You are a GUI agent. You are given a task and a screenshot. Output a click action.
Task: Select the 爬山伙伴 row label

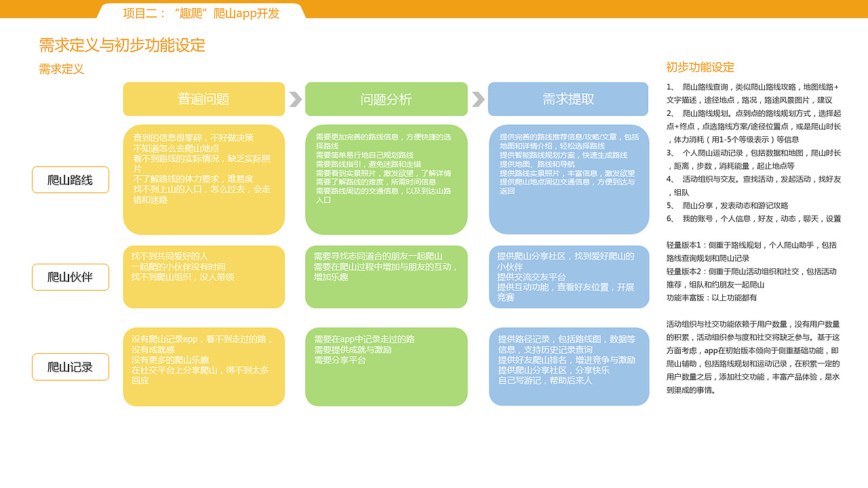coord(70,277)
